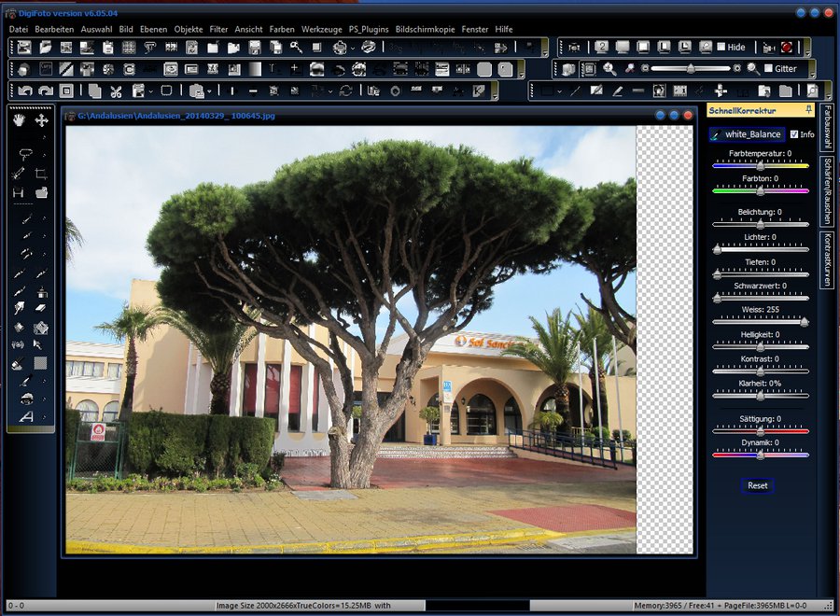This screenshot has width=840, height=616.
Task: Activate the Crop tool
Action: click(41, 174)
